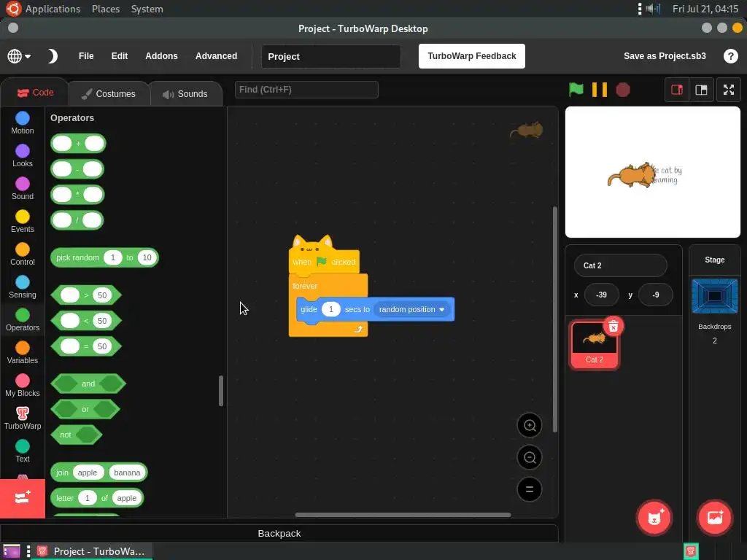Image resolution: width=747 pixels, height=560 pixels.
Task: Toggle the dark mode moon icon
Action: click(53, 56)
